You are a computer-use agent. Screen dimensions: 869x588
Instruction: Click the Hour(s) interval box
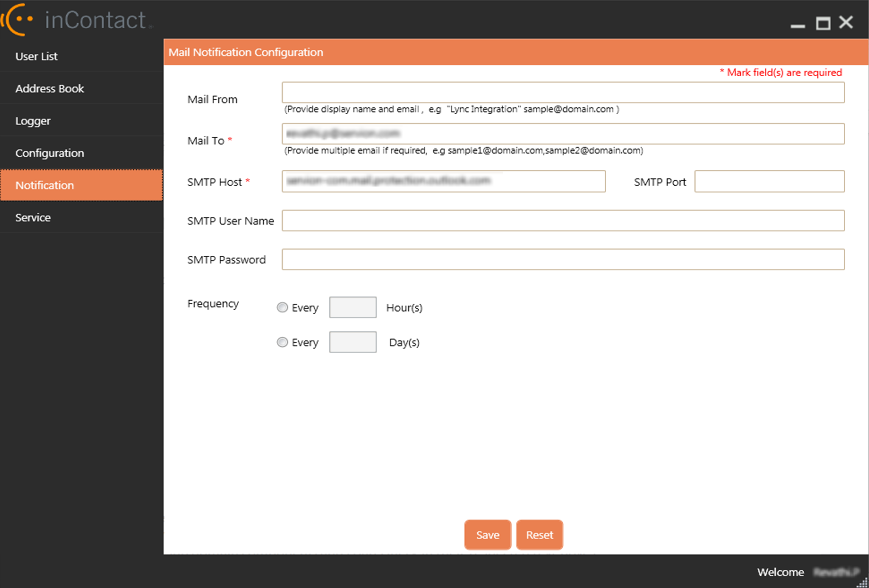(x=352, y=307)
